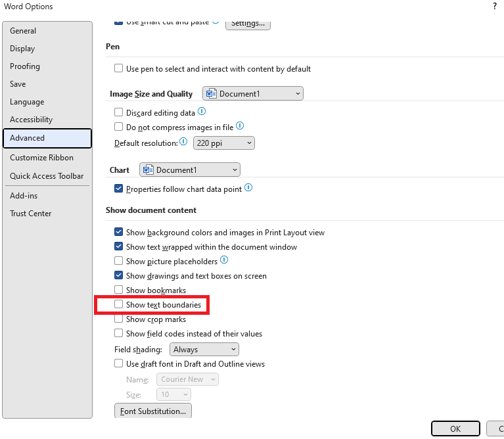Image resolution: width=504 pixels, height=439 pixels.
Task: Click info icon beside Default resolution label
Action: point(183,141)
